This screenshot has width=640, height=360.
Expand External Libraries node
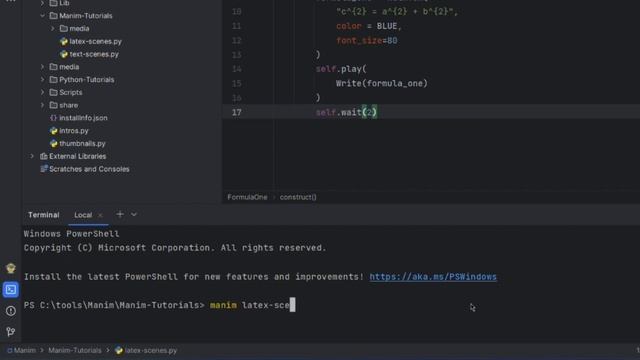click(x=32, y=156)
